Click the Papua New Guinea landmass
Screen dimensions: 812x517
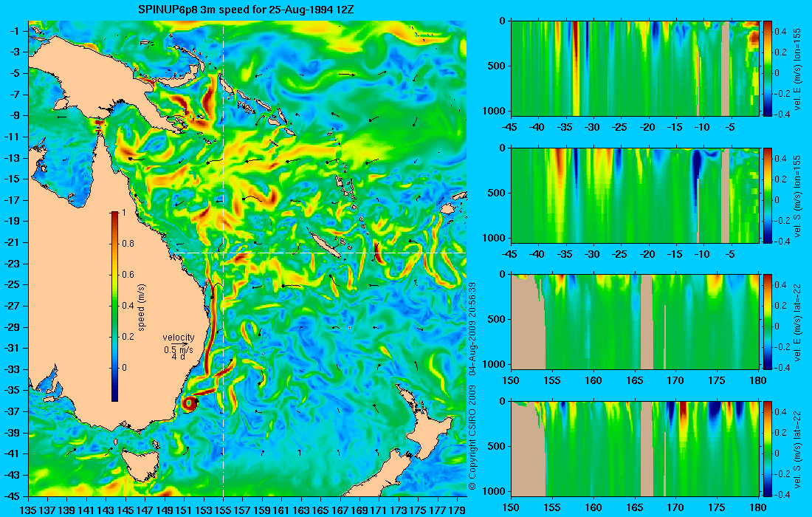(98, 78)
